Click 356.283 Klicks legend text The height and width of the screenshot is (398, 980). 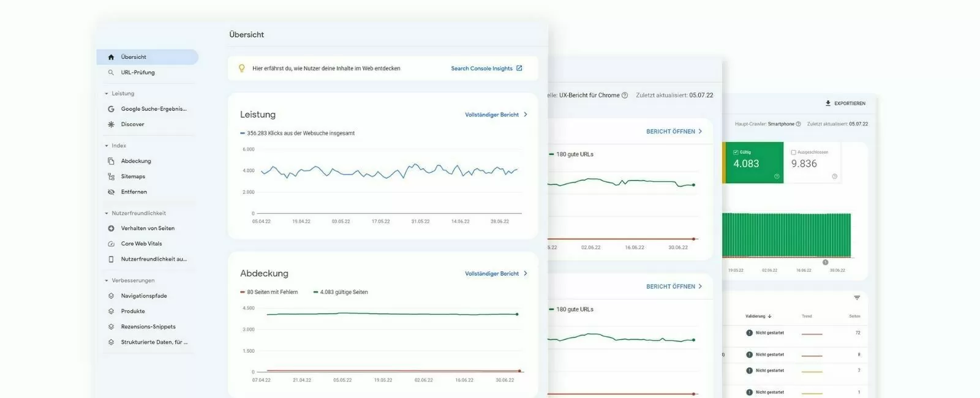click(301, 133)
